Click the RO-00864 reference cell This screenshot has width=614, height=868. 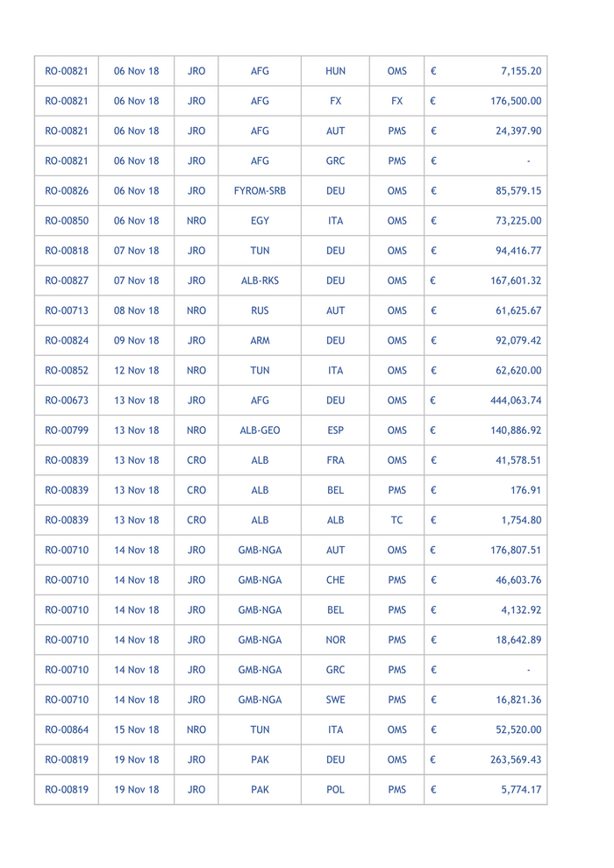tap(65, 729)
